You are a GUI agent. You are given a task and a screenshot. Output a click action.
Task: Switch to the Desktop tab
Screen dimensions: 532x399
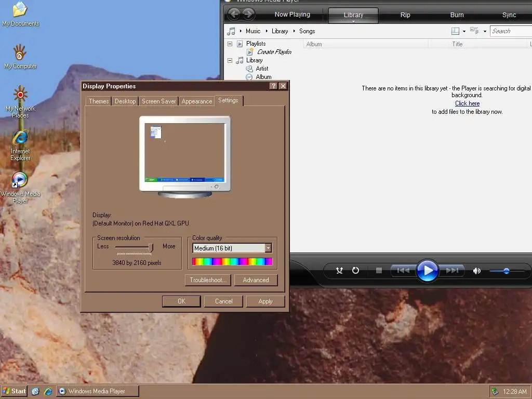click(x=125, y=101)
